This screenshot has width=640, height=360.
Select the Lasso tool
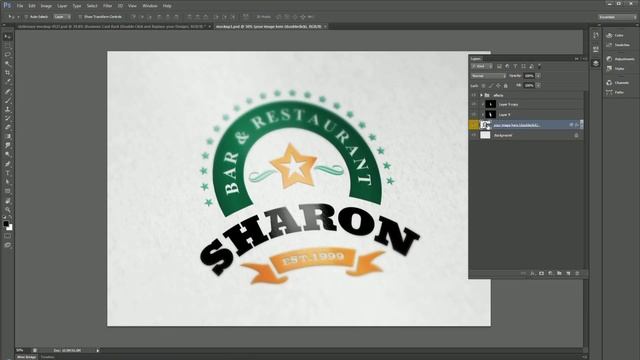point(7,55)
